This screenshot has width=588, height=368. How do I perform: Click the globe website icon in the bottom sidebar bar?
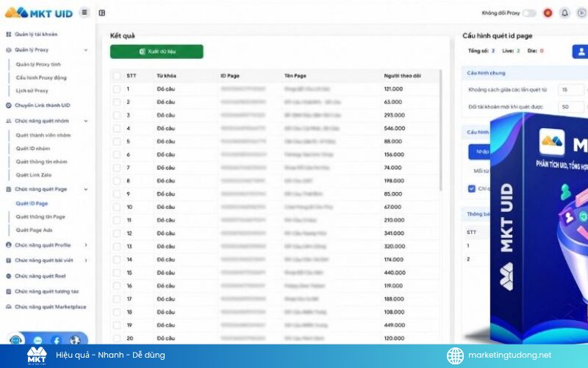click(x=75, y=340)
